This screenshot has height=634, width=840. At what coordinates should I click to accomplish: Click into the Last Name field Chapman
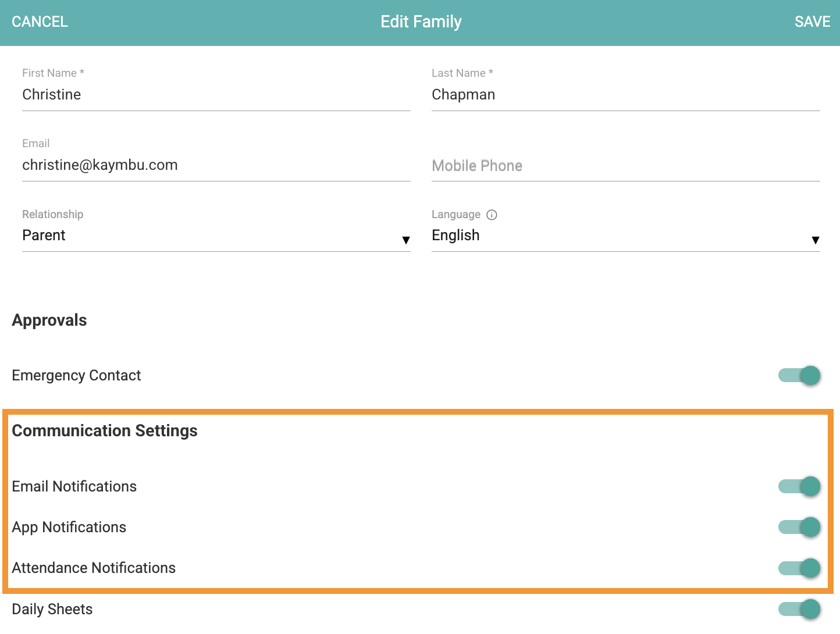pos(625,95)
